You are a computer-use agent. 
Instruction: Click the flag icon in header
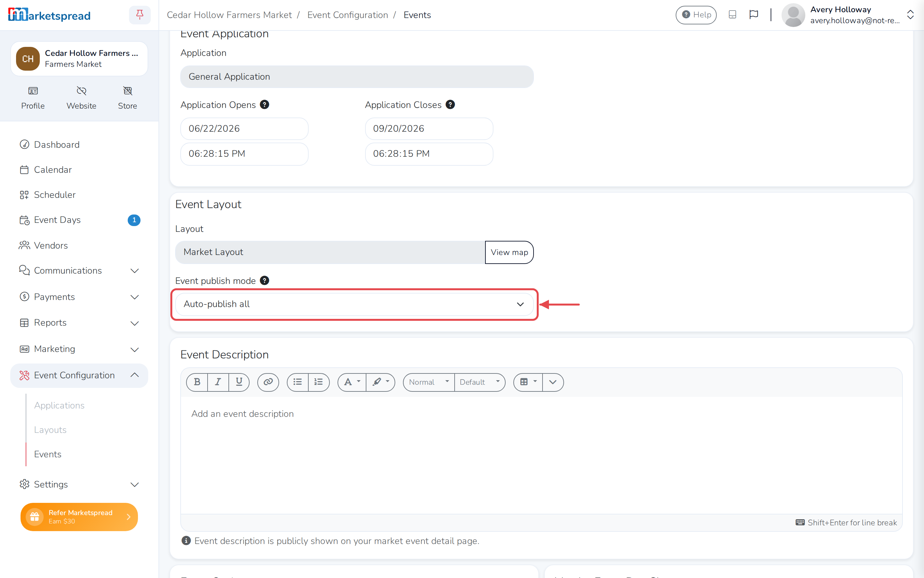(753, 15)
